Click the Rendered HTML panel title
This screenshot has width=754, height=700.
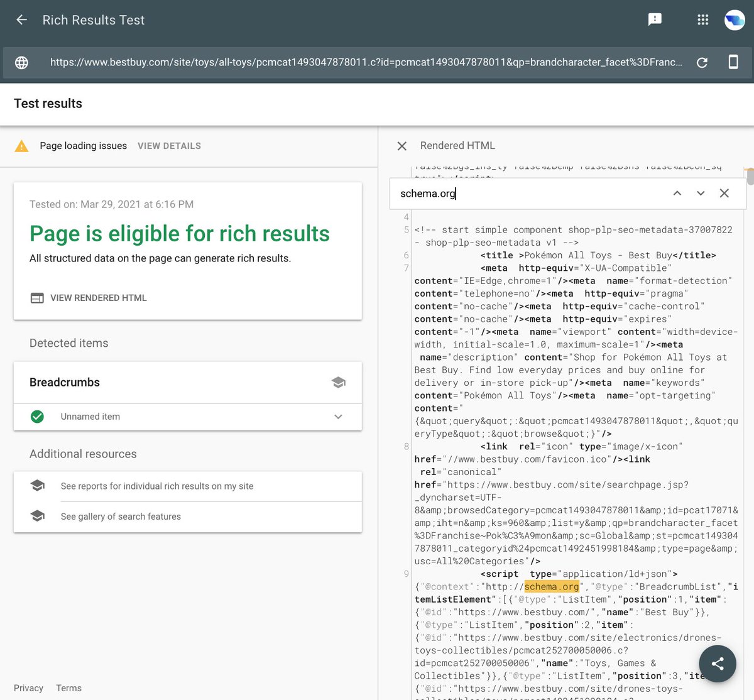pos(457,146)
